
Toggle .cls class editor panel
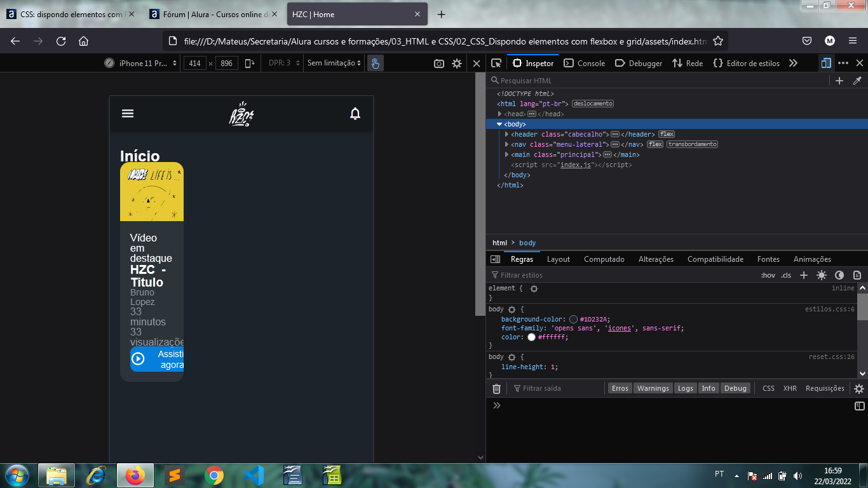[x=786, y=275]
